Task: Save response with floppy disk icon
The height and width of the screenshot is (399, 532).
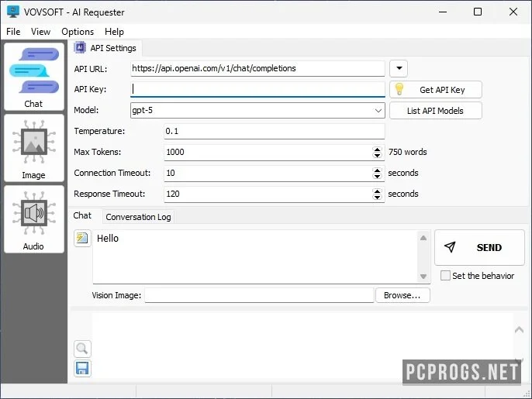Action: click(x=82, y=368)
